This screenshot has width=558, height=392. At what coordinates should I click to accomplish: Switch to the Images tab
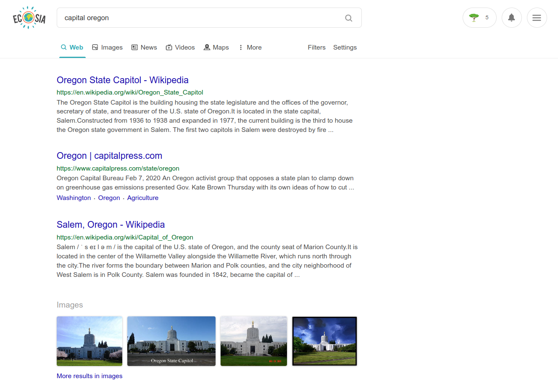point(108,47)
